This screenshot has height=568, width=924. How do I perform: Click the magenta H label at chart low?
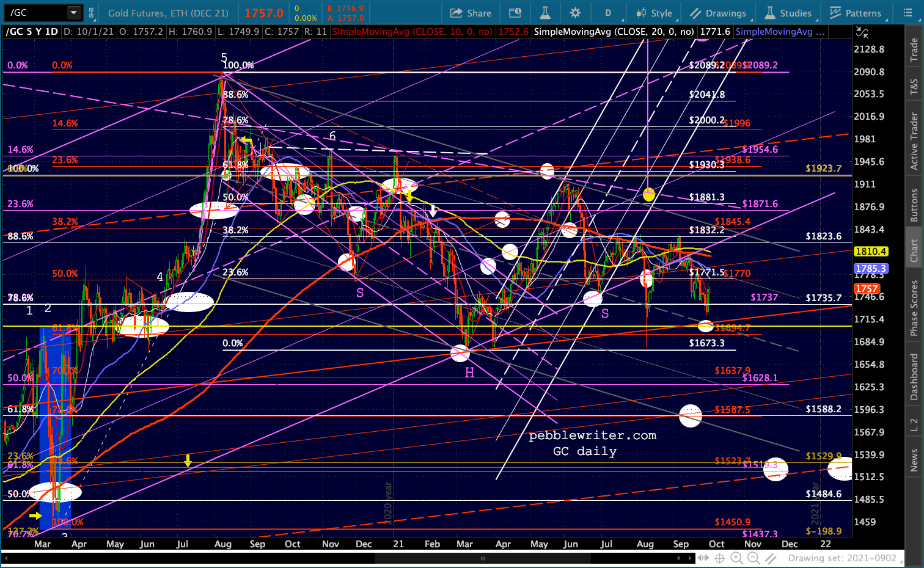(469, 373)
